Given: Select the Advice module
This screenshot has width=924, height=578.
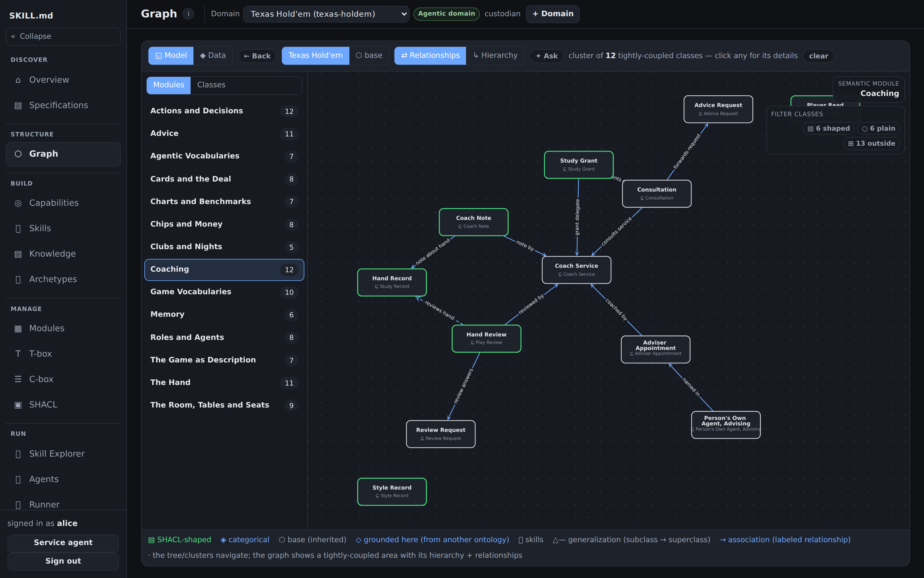Looking at the screenshot, I should coord(224,134).
